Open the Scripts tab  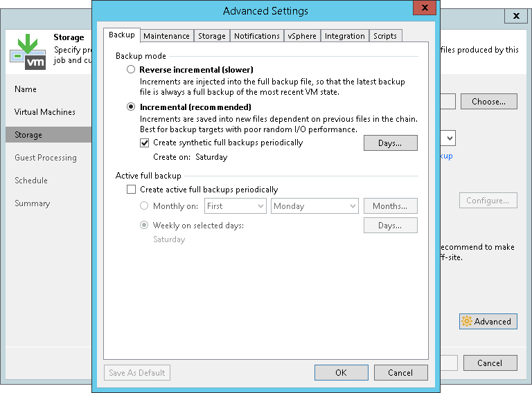point(385,36)
